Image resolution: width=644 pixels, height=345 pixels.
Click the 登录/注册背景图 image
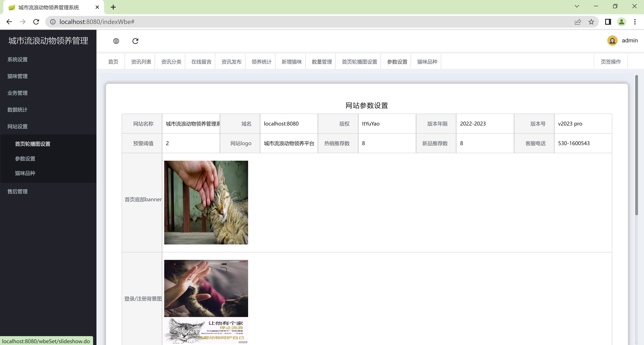pyautogui.click(x=206, y=302)
